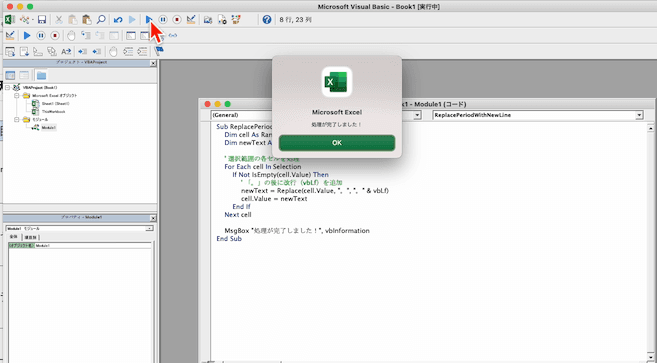Switch to the 全体 tab in the properties panel

[13, 237]
